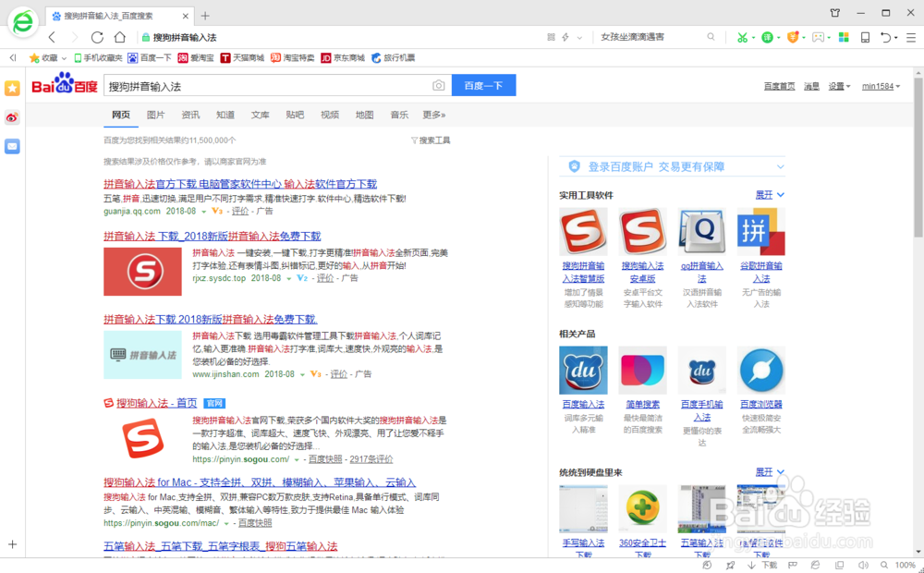Click the Baidu logo
This screenshot has width=924, height=573.
pyautogui.click(x=65, y=84)
